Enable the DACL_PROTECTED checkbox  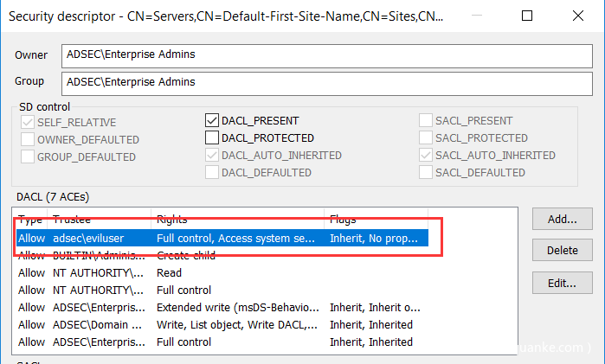[212, 138]
